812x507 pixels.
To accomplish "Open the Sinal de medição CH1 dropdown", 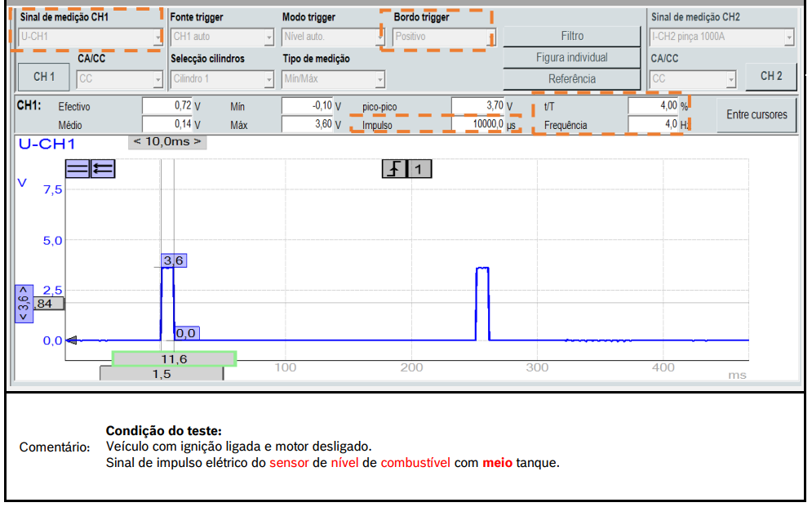I will tap(90, 37).
